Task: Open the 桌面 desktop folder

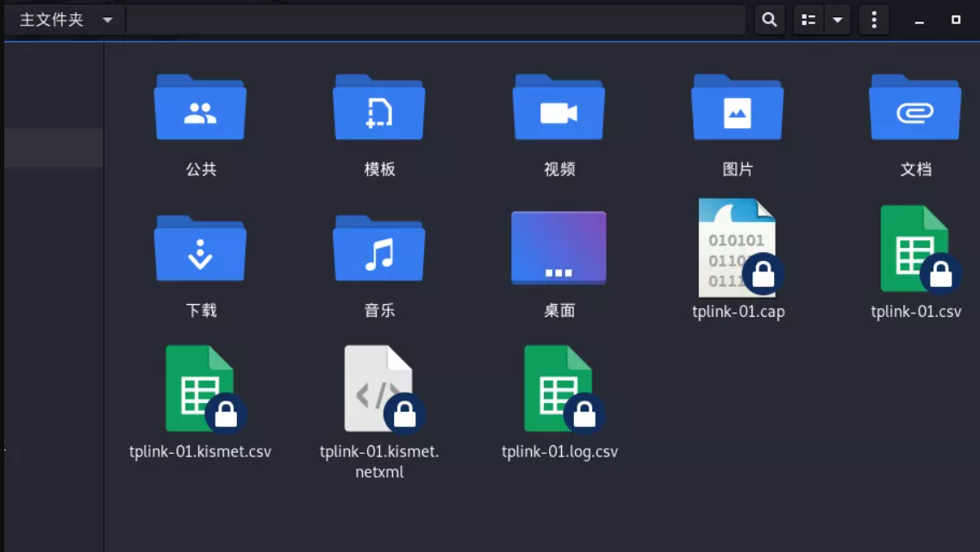Action: [x=559, y=249]
